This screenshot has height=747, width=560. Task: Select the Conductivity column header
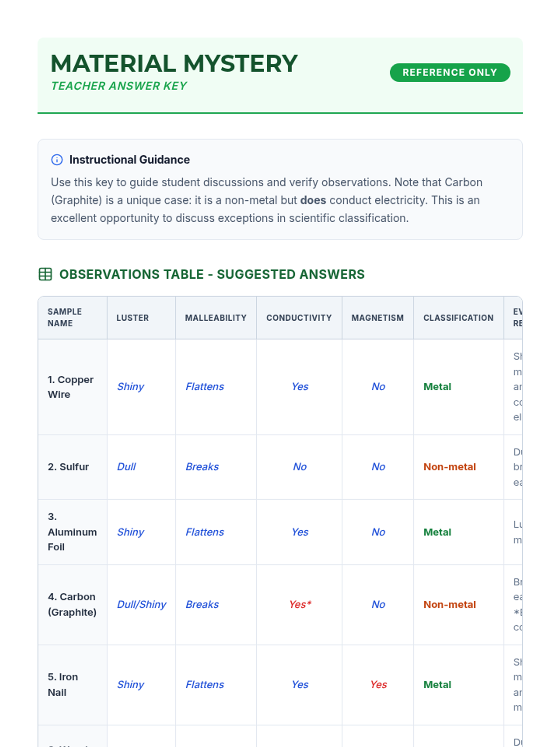coord(299,318)
